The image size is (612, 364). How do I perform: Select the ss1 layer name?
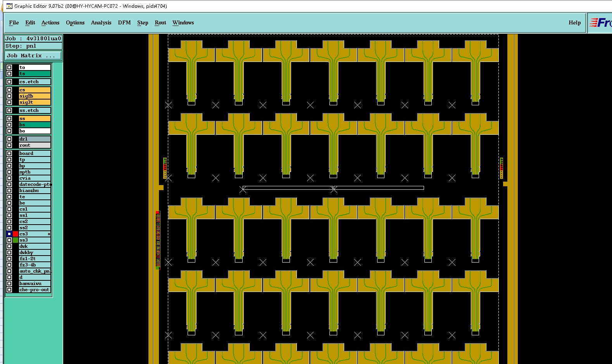pos(35,215)
